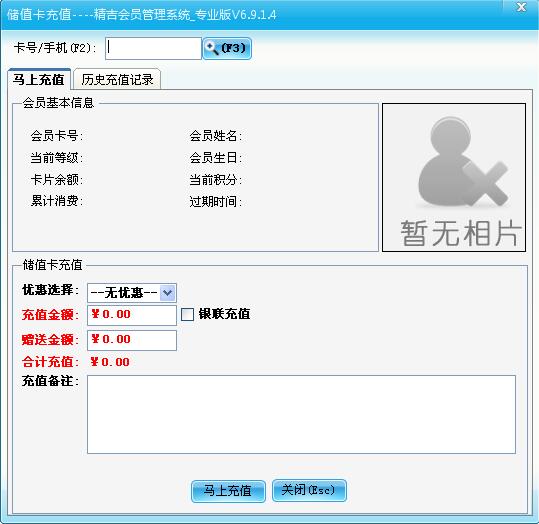539x524 pixels.
Task: Click the 合计充值 total value ¥0.00
Action: (x=110, y=362)
